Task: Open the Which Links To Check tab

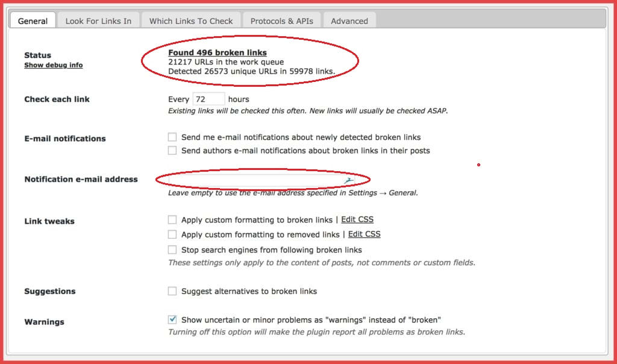Action: (191, 21)
